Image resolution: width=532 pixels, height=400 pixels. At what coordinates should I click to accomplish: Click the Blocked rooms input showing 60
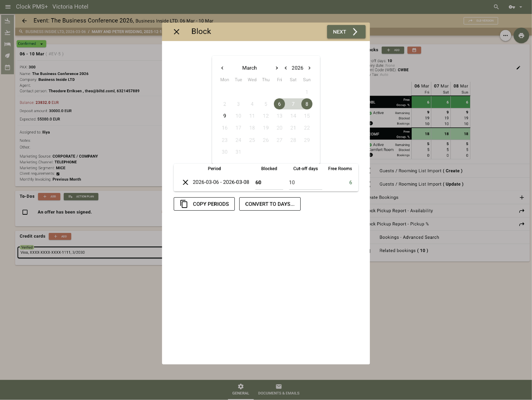[x=269, y=183]
